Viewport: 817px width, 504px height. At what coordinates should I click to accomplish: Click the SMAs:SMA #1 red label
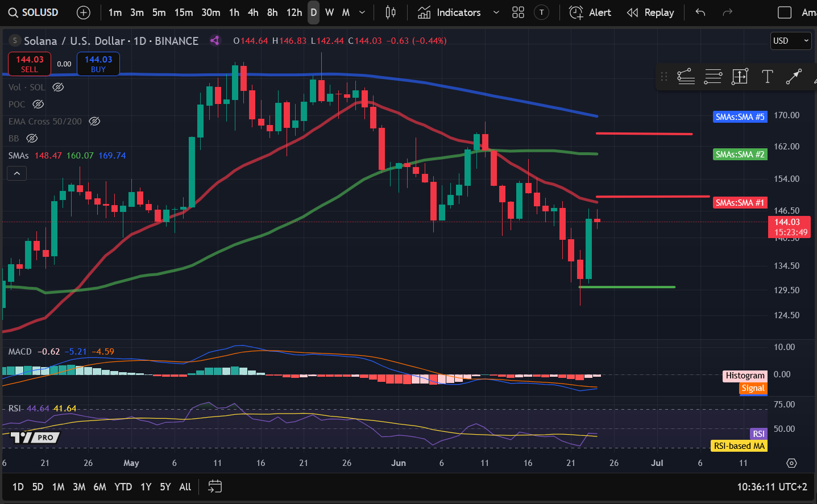[x=740, y=203]
